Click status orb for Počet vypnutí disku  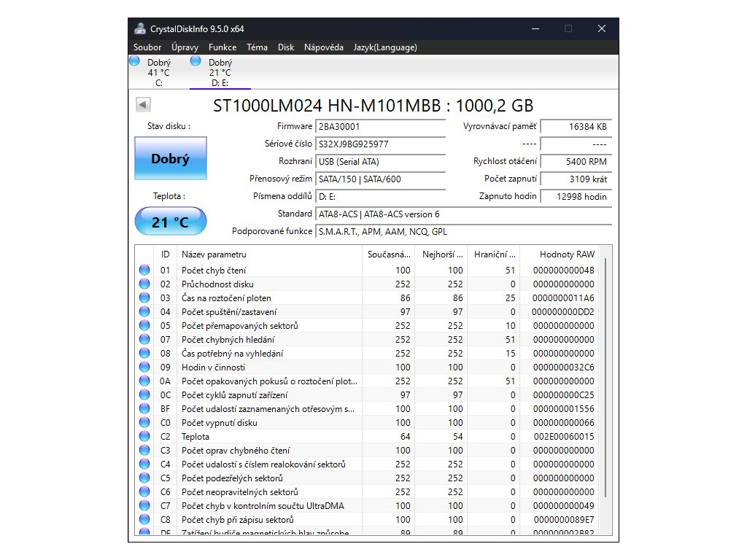[x=144, y=422]
